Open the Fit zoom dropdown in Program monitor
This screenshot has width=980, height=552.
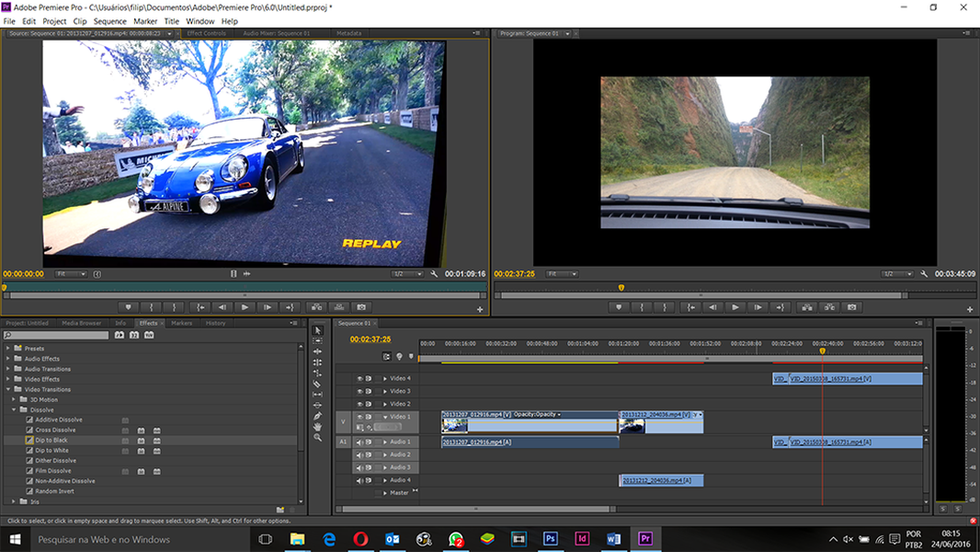(x=562, y=274)
